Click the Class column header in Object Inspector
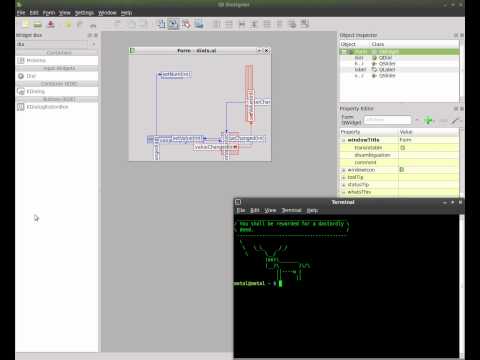Image resolution: width=480 pixels, height=360 pixels. point(414,44)
